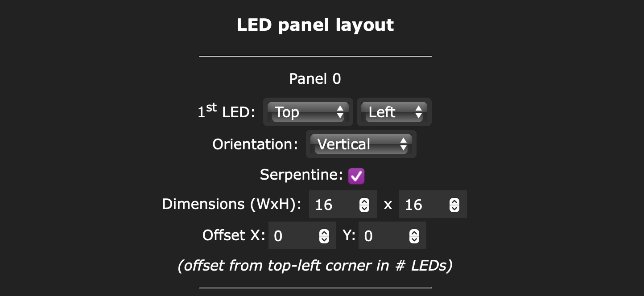This screenshot has width=644, height=296.
Task: Decrement the panel height value
Action: (454, 208)
